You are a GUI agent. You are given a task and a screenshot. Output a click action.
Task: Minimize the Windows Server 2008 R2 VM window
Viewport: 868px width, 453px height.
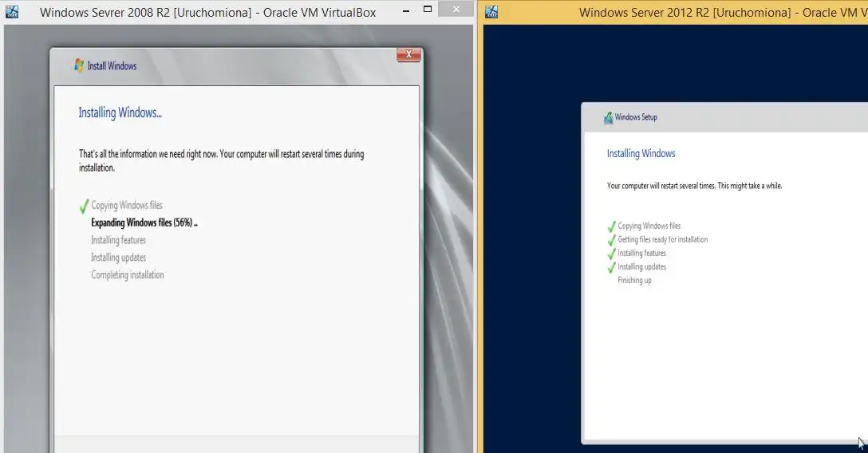[406, 10]
